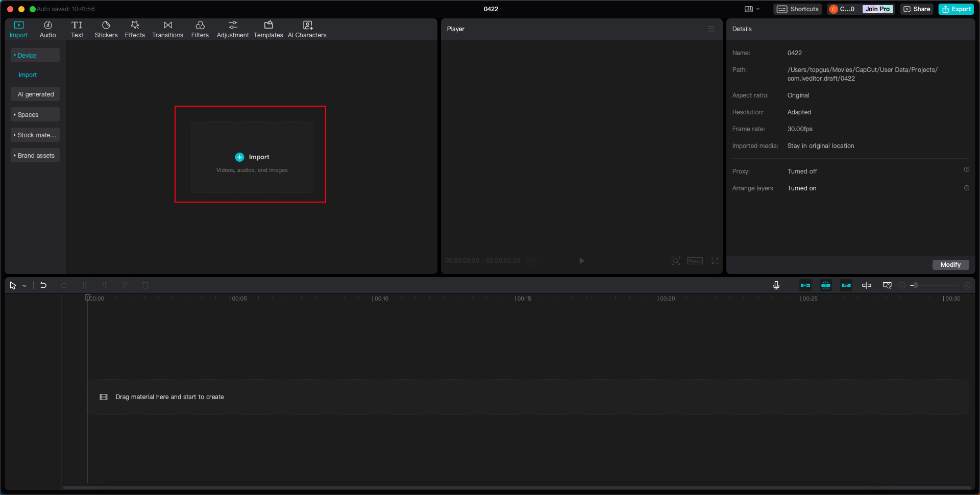Open the Player panel menu icon
This screenshot has height=495, width=980.
click(711, 29)
